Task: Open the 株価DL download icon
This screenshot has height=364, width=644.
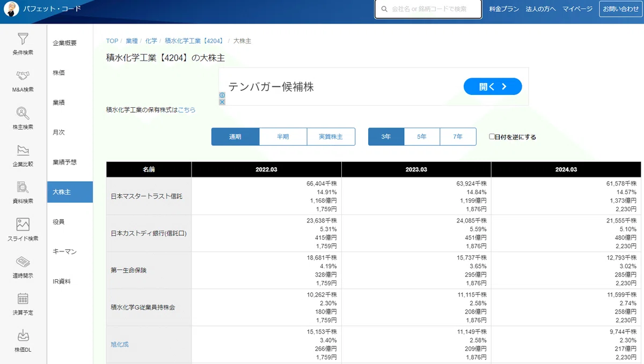Action: pyautogui.click(x=23, y=336)
